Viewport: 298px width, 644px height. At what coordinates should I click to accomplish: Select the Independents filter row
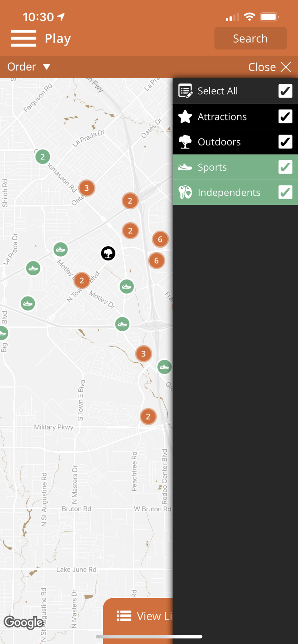click(235, 192)
